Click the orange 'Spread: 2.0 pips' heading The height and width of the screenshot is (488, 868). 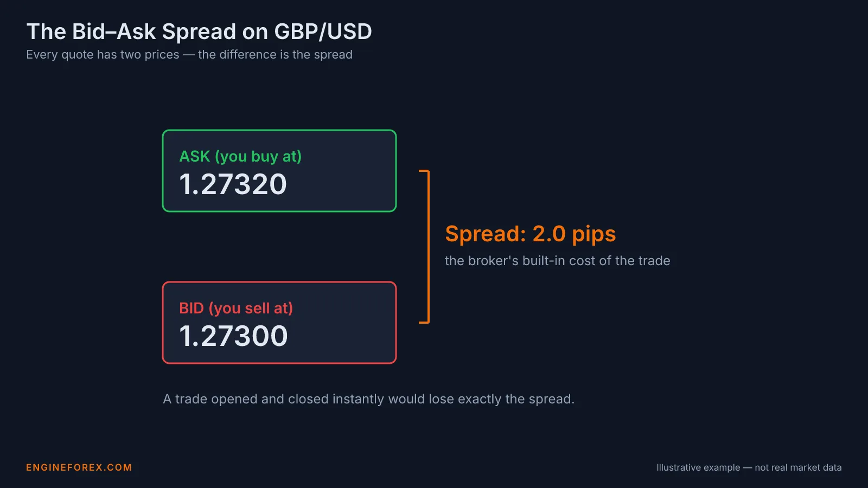(x=531, y=234)
